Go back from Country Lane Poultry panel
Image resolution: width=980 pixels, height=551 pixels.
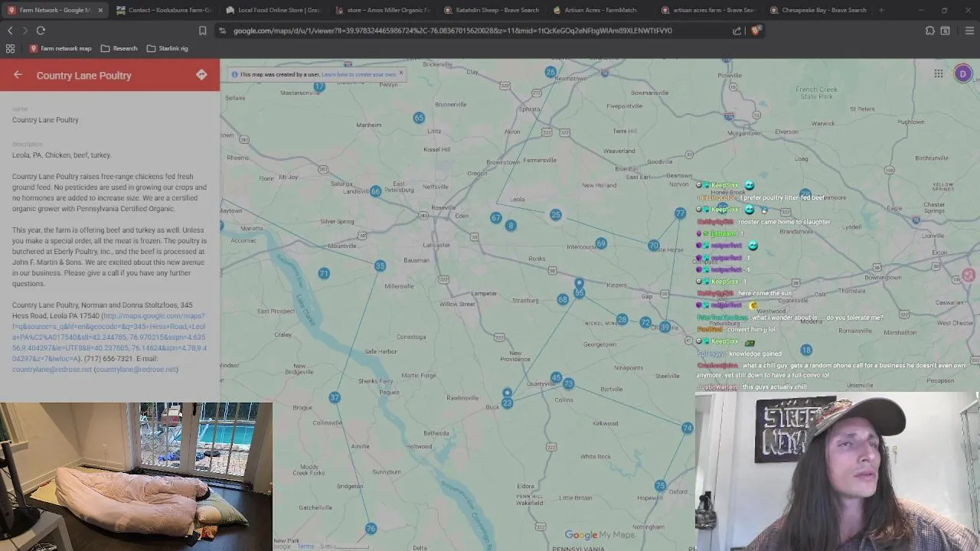coord(18,75)
